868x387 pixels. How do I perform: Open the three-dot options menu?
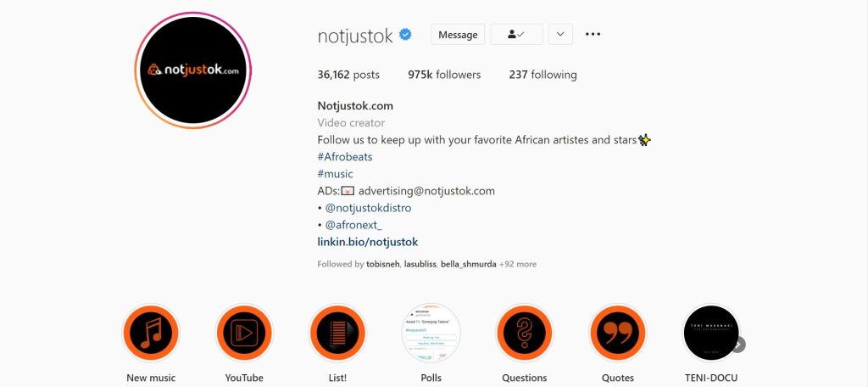coord(593,35)
